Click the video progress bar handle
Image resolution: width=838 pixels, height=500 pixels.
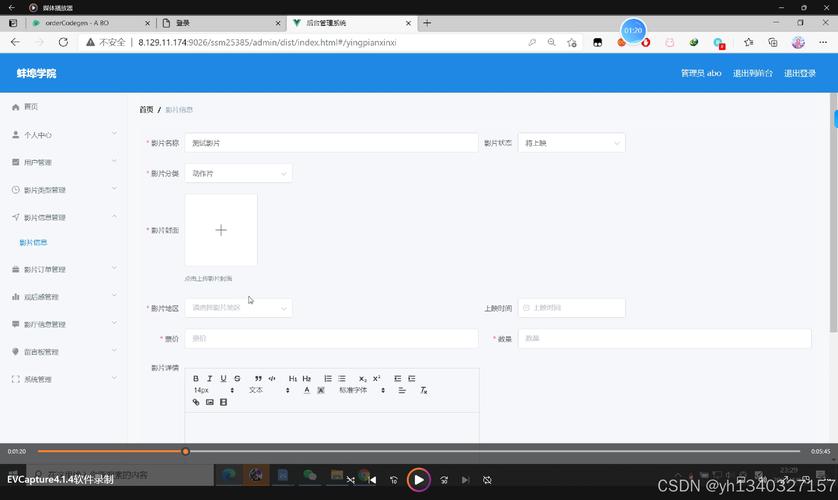tap(185, 451)
